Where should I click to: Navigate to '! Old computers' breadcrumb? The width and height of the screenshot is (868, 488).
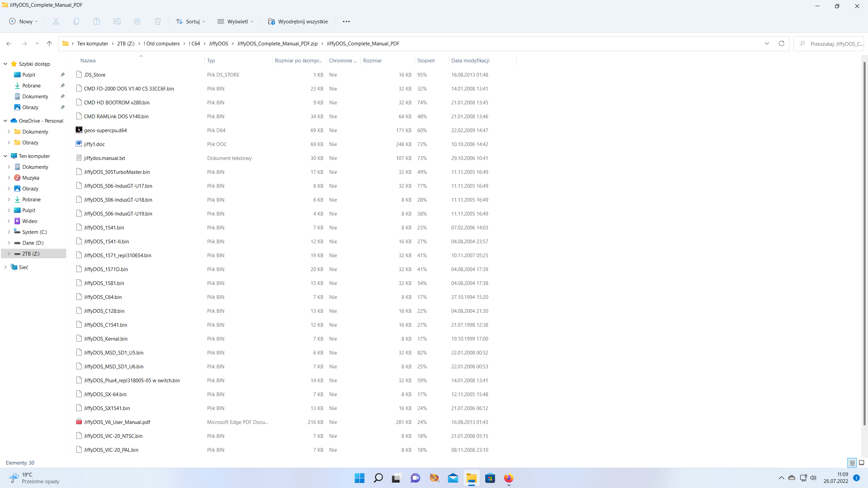(x=162, y=44)
